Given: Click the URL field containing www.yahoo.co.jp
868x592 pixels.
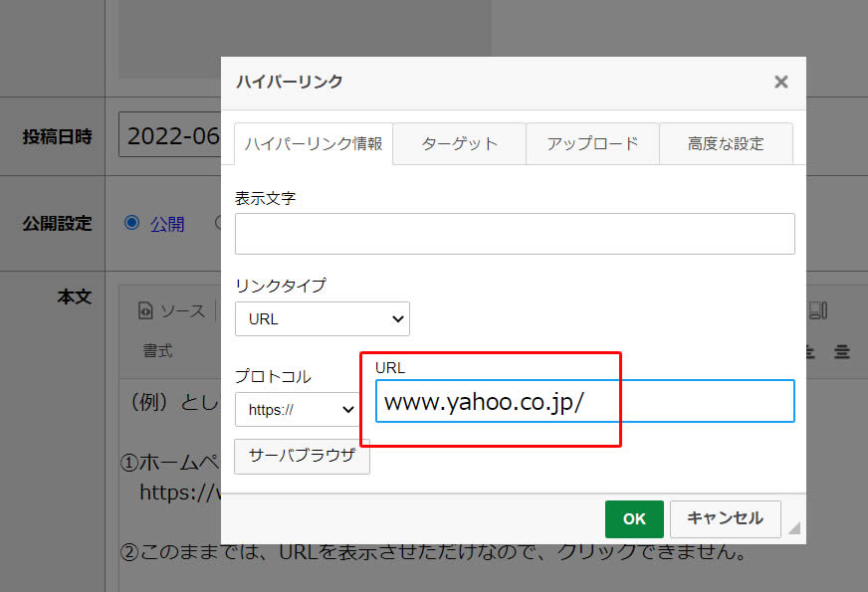Looking at the screenshot, I should 585,401.
